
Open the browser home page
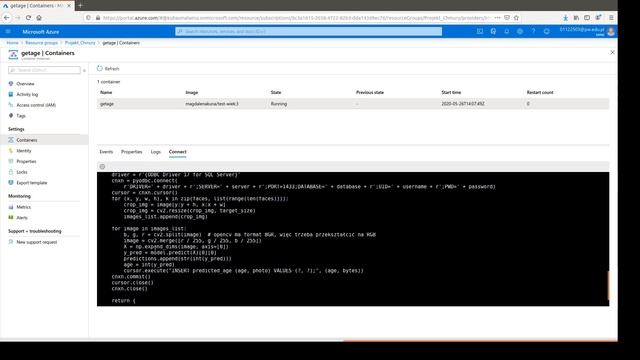[x=39, y=18]
